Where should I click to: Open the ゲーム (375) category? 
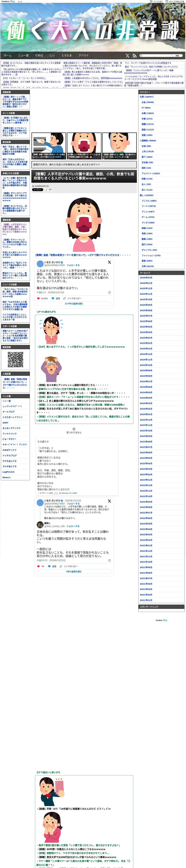point(148,217)
